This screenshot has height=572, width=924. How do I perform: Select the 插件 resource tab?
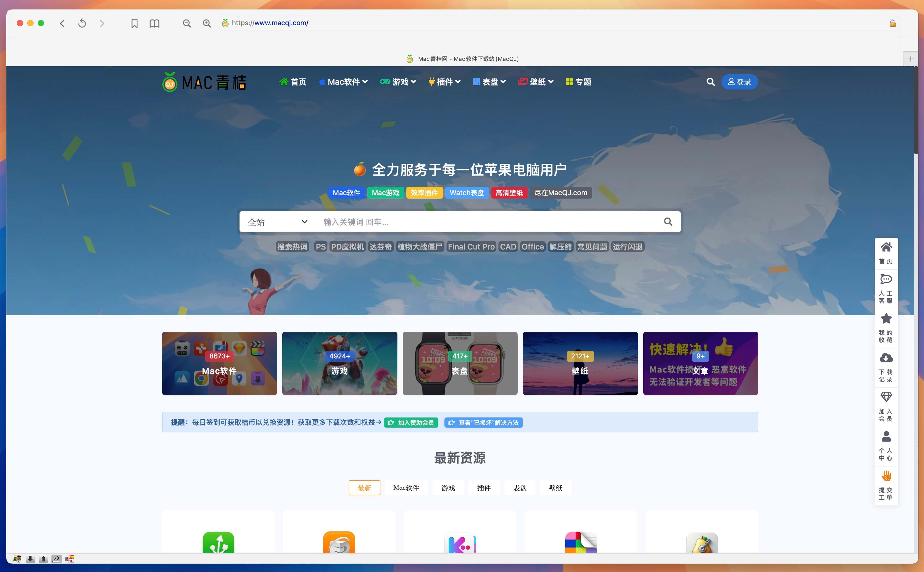click(484, 488)
